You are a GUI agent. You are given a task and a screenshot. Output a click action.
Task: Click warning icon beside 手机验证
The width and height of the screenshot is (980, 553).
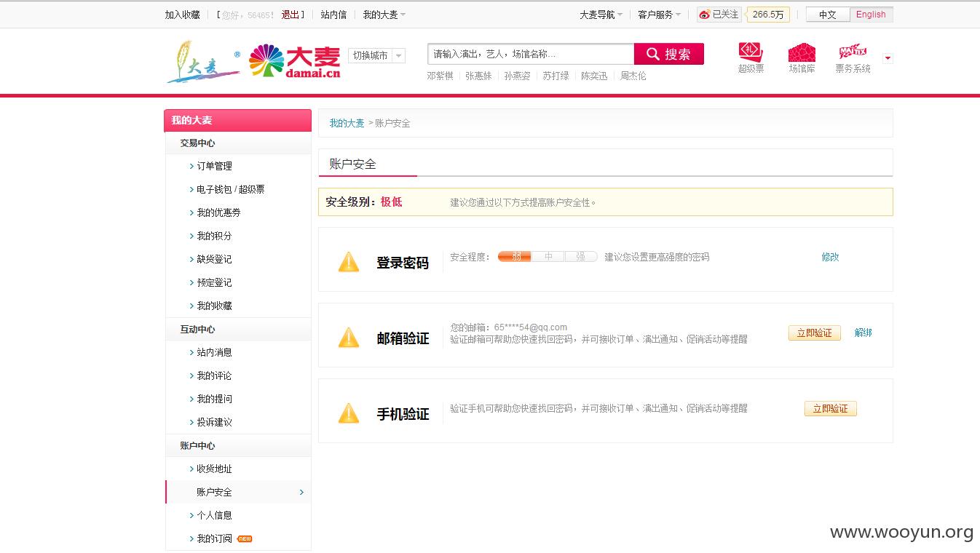(x=349, y=413)
